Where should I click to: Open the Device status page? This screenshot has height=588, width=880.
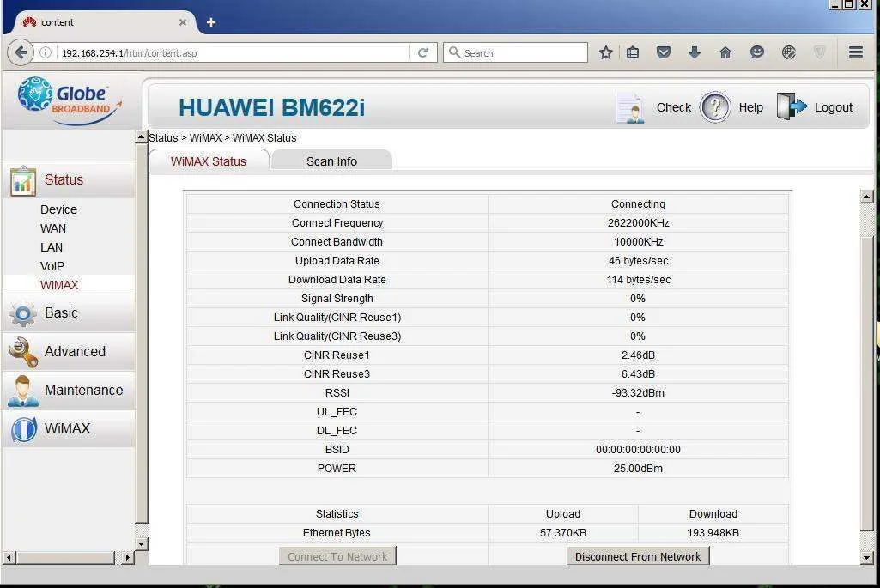59,209
